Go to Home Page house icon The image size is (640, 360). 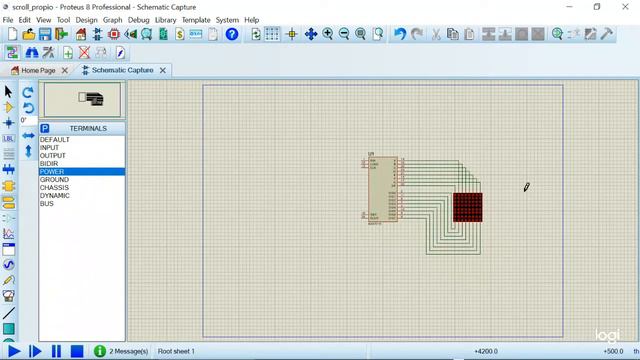click(x=81, y=34)
